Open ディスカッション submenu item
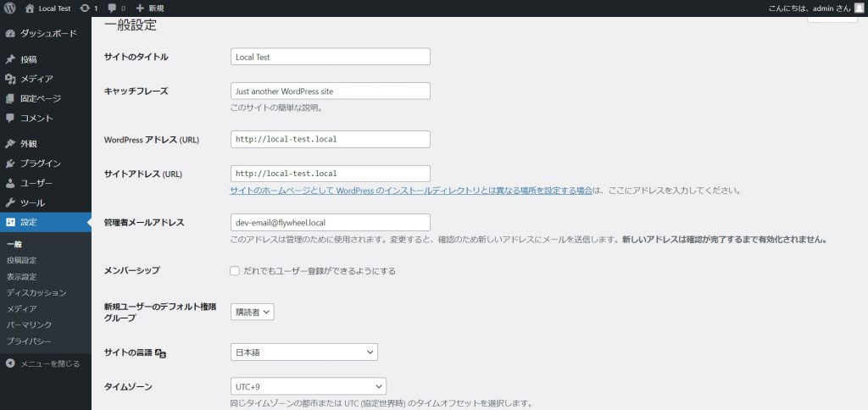The width and height of the screenshot is (868, 410). point(36,292)
